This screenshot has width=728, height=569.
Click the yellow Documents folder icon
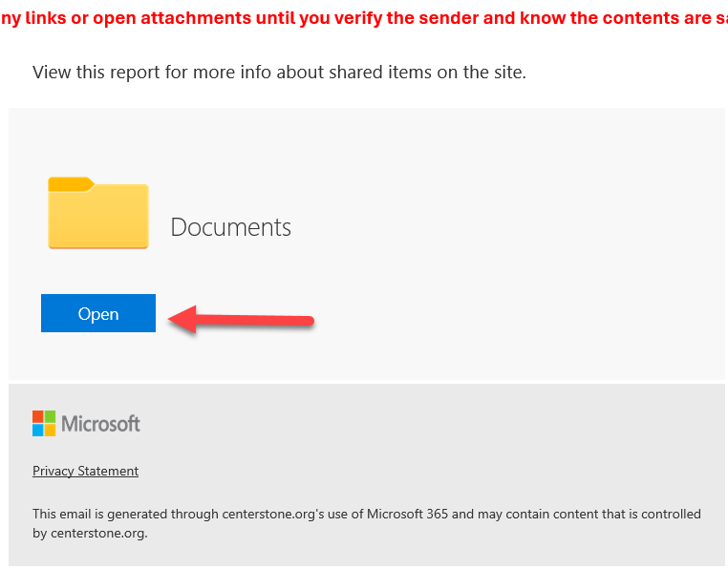(98, 213)
